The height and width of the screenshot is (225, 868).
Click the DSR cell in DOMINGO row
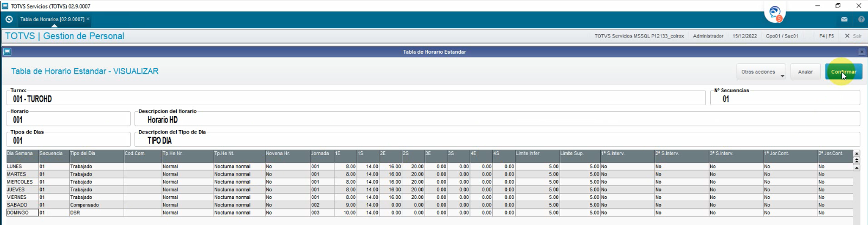pos(97,213)
